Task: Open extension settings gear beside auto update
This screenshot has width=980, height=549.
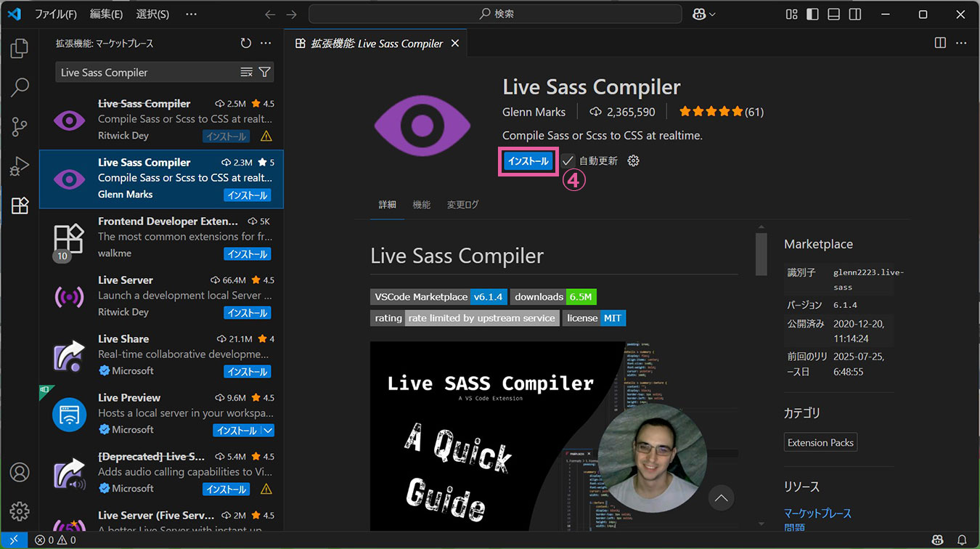Action: point(633,160)
